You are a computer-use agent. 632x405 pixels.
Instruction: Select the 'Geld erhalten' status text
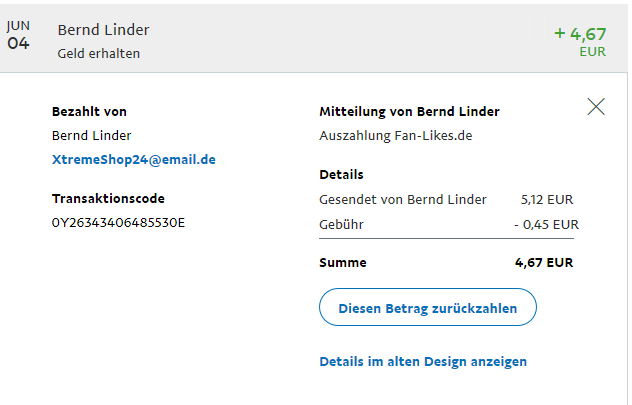click(x=98, y=54)
